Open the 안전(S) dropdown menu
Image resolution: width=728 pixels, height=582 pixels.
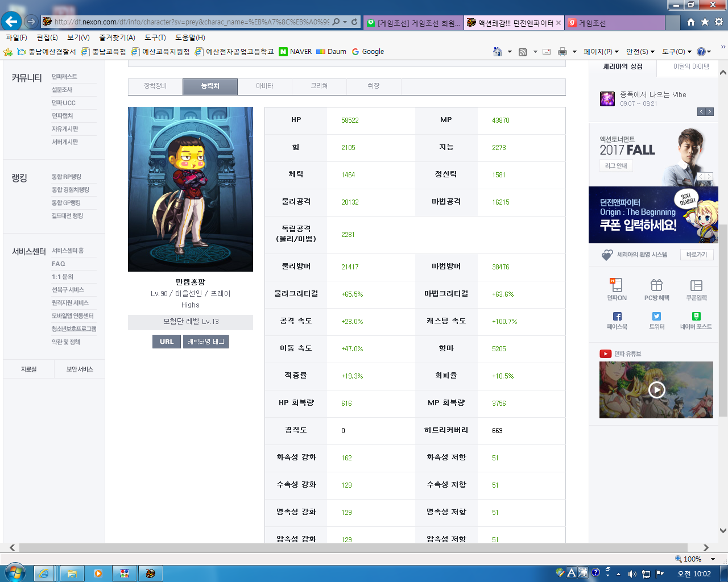(x=640, y=52)
